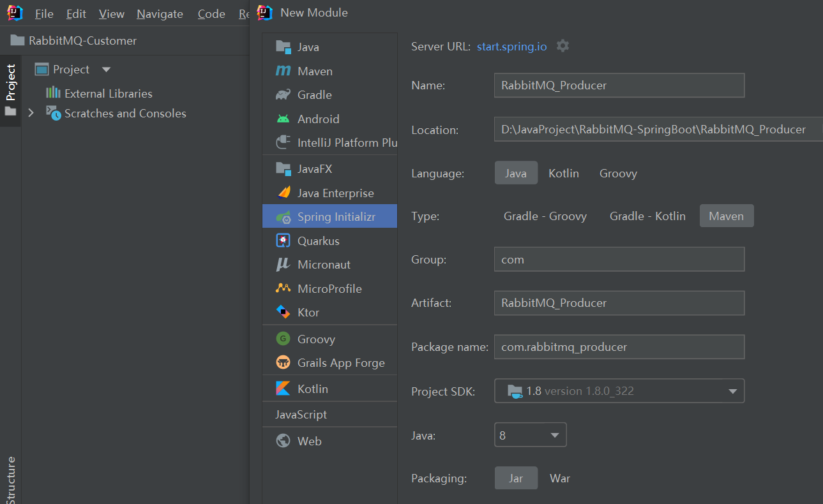823x504 pixels.
Task: Select Java as the language
Action: (516, 173)
